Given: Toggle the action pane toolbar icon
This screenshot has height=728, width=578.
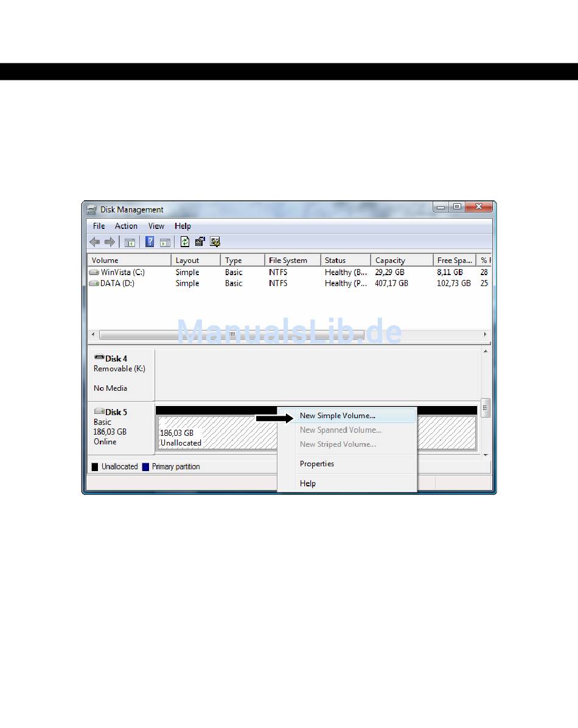Looking at the screenshot, I should [x=165, y=242].
